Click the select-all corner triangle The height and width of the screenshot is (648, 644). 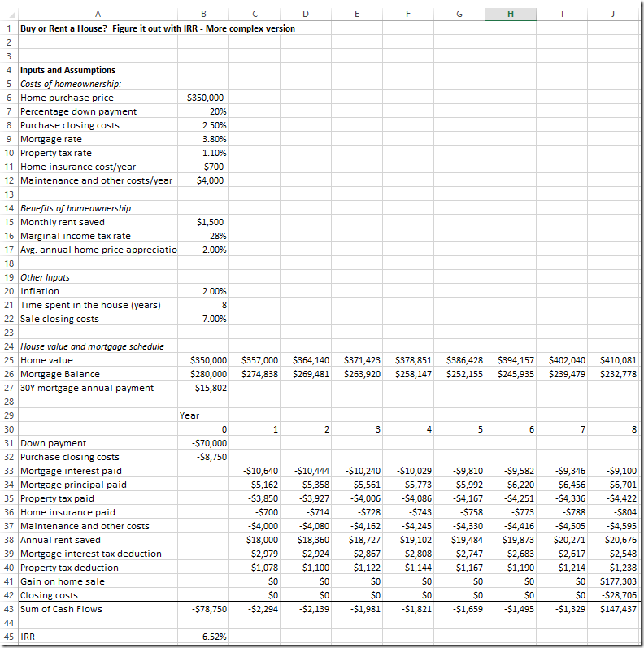(12, 15)
